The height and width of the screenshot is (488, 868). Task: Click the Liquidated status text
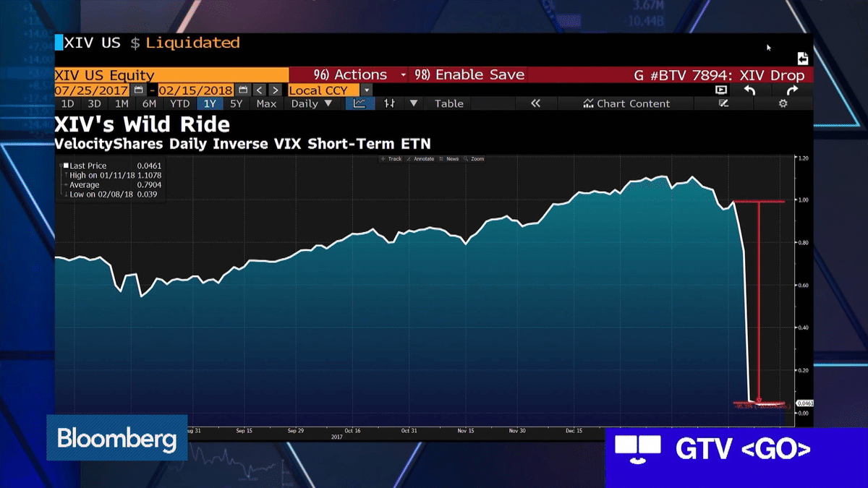pyautogui.click(x=192, y=43)
